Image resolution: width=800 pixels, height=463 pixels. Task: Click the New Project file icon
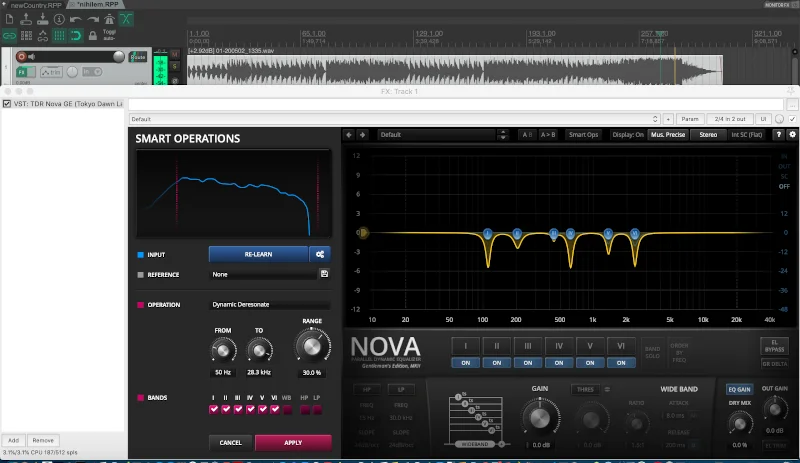click(9, 19)
